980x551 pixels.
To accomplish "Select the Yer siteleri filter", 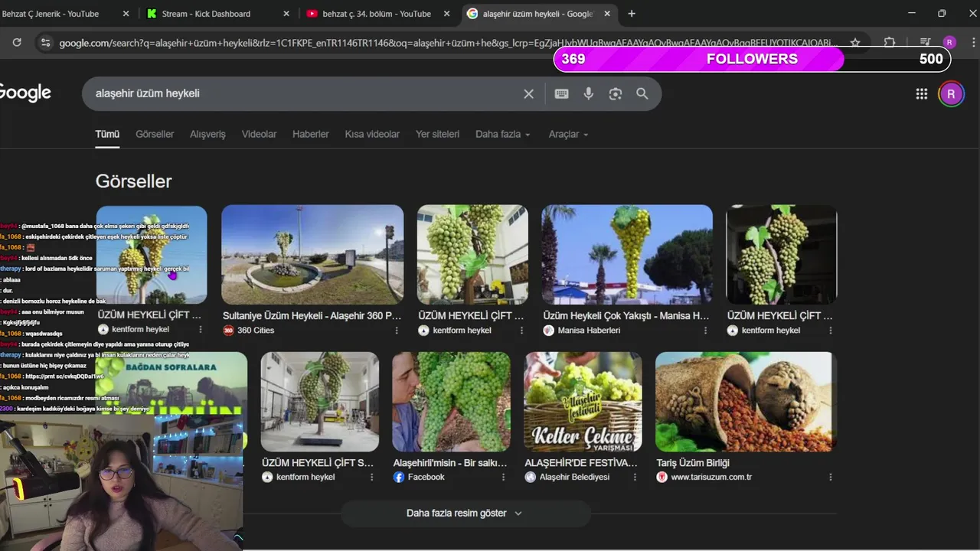I will coord(437,134).
